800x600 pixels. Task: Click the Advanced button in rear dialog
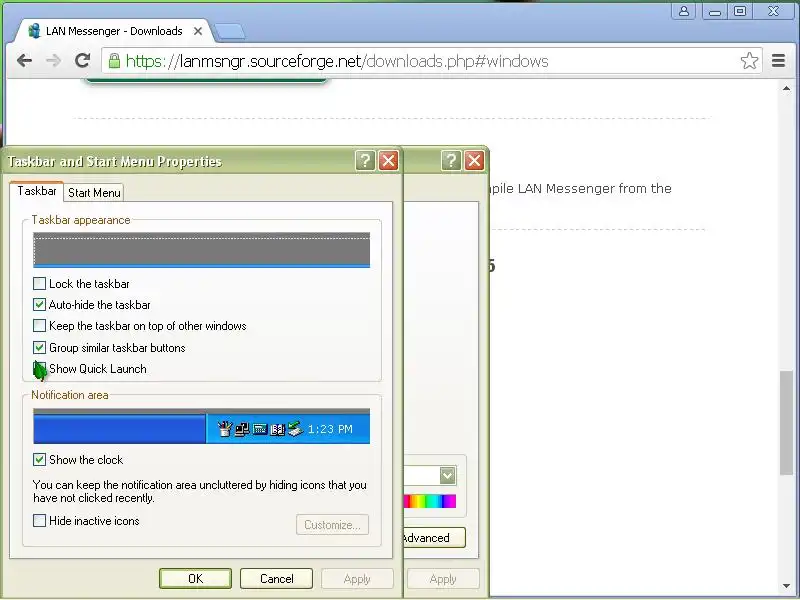434,538
